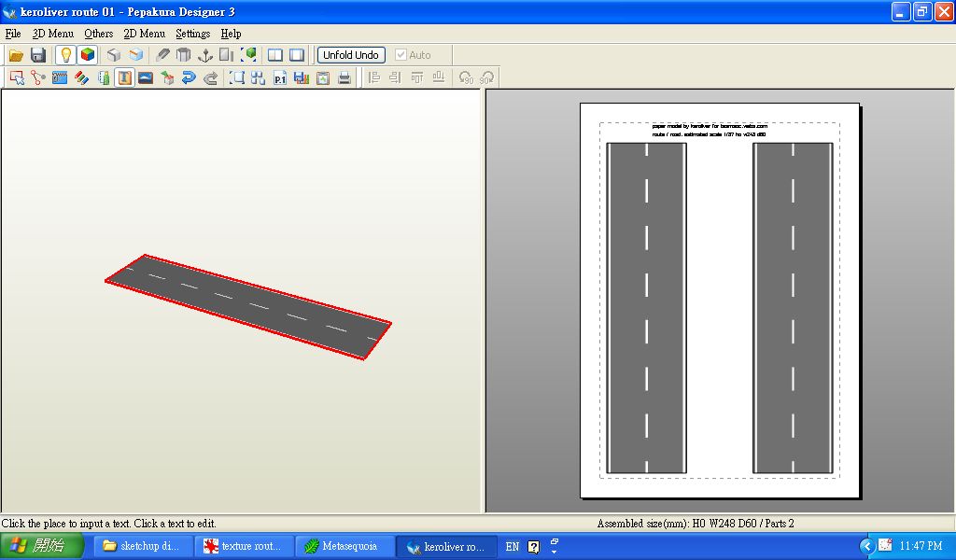This screenshot has height=560, width=956.
Task: Click the Open folder icon
Action: click(x=16, y=55)
